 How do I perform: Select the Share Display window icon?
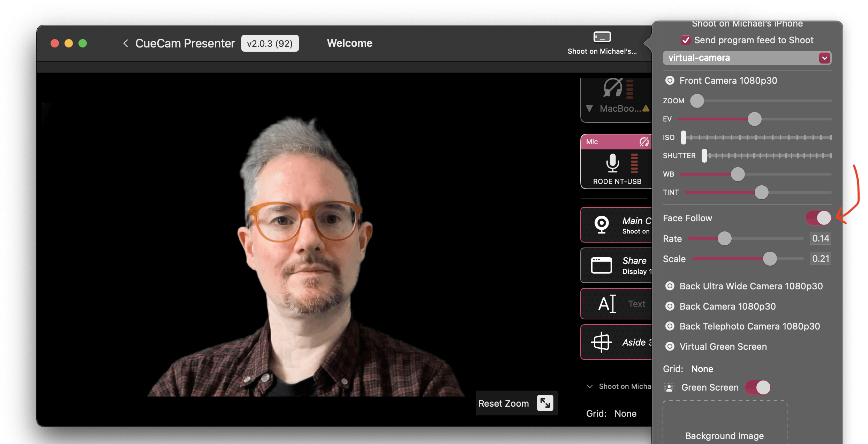pos(601,265)
